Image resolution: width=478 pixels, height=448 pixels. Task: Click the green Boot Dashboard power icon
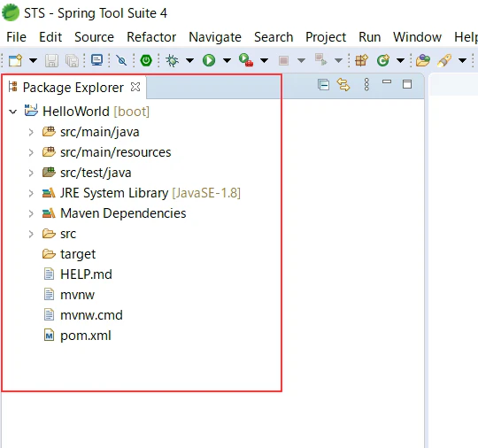(x=146, y=60)
